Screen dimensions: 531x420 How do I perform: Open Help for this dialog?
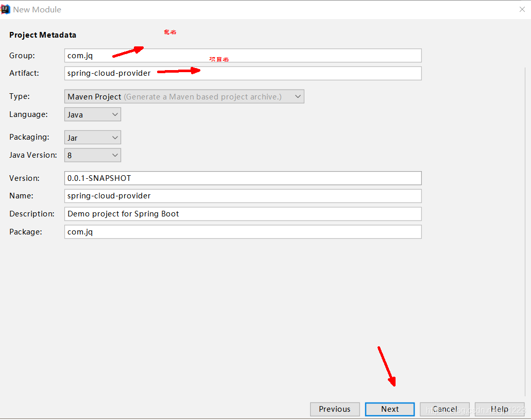pos(500,409)
